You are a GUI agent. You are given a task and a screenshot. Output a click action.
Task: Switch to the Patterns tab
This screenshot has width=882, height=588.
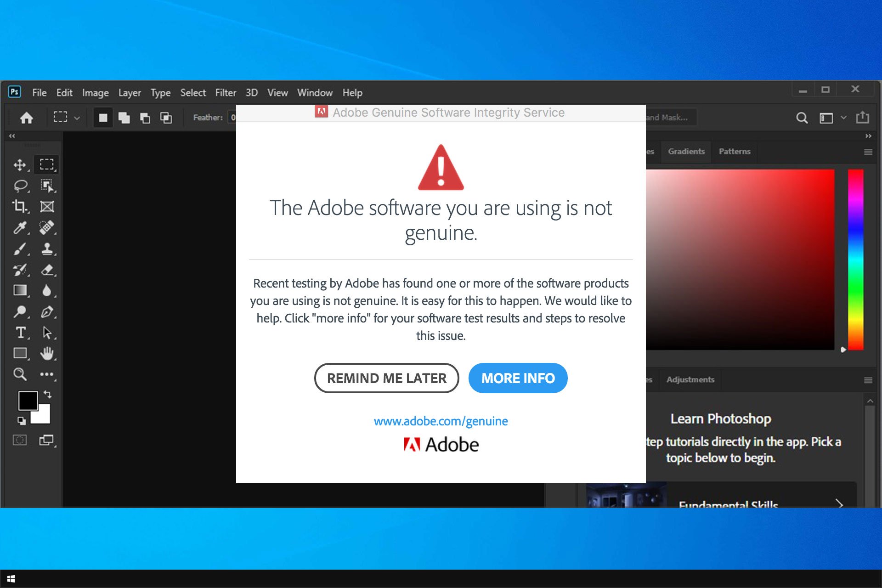pos(734,152)
